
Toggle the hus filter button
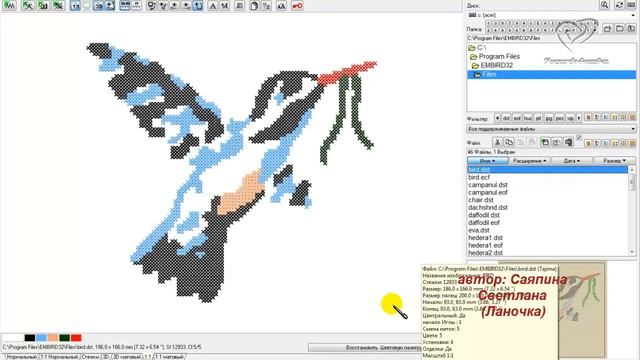coord(528,118)
